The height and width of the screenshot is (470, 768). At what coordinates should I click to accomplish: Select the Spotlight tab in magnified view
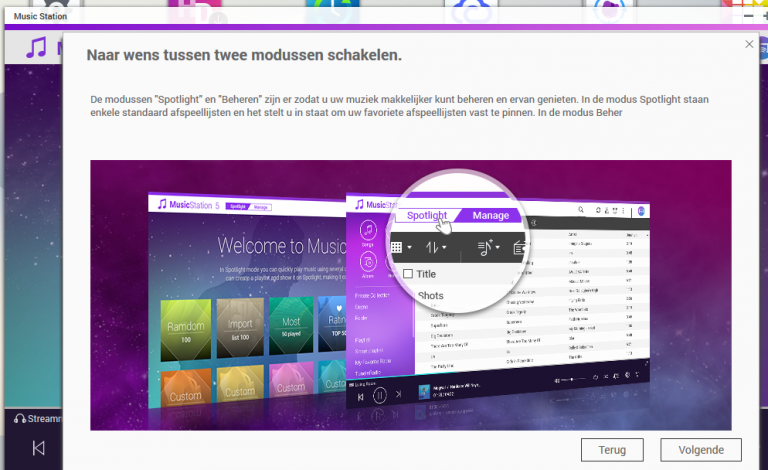(x=427, y=215)
